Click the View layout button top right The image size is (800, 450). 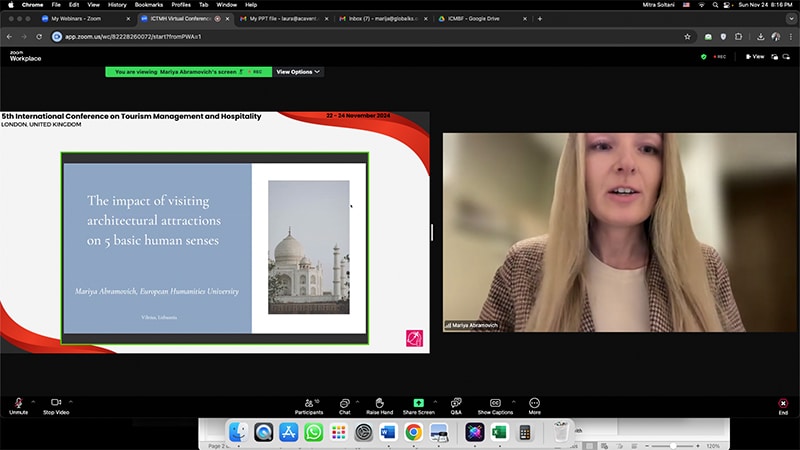click(755, 57)
